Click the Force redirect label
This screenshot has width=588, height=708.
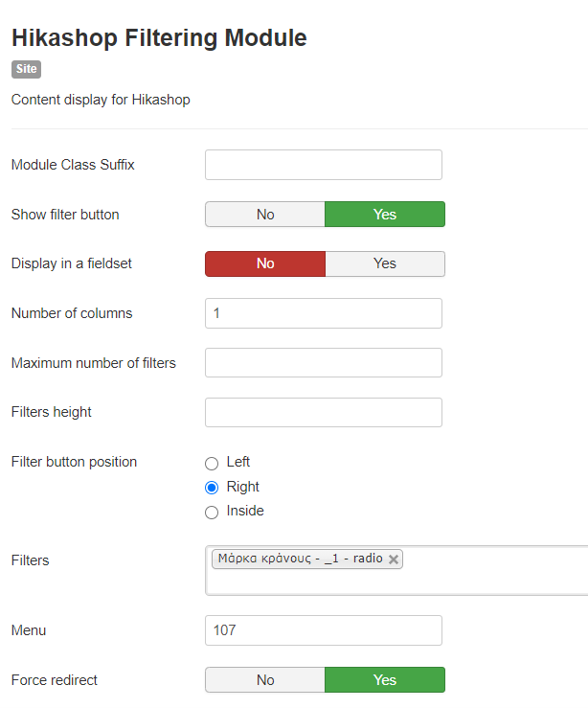55,680
